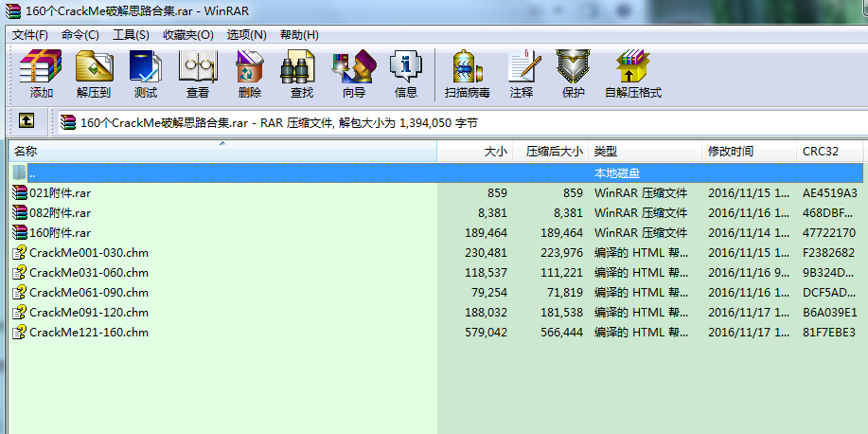Click the CrackMe091-120.chm file icon
The width and height of the screenshot is (868, 434).
coord(20,313)
